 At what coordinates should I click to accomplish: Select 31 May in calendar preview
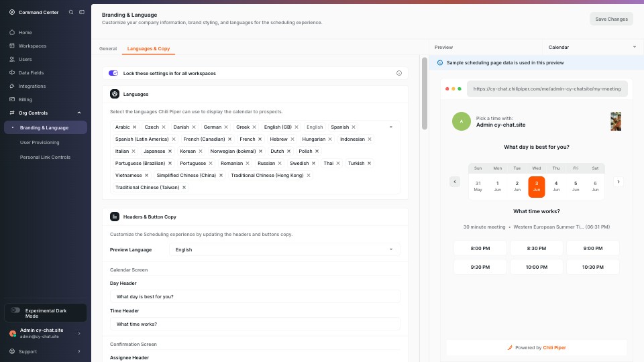point(478,187)
